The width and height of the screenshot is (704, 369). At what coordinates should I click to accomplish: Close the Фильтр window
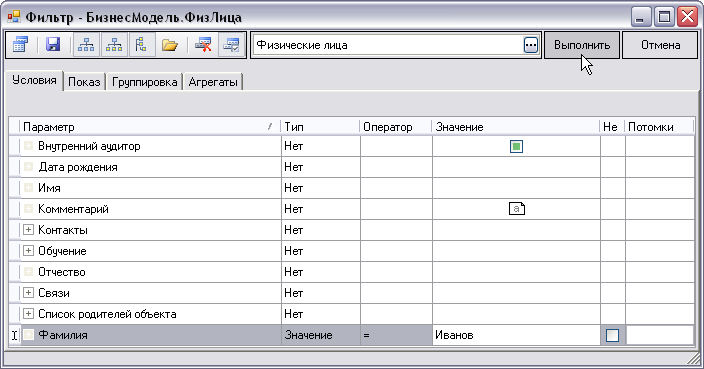[x=687, y=17]
